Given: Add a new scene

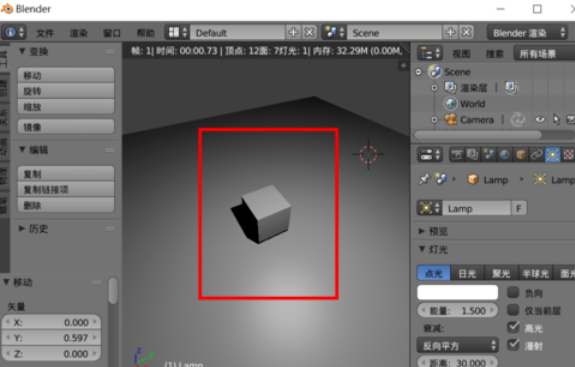Looking at the screenshot, I should click(x=451, y=33).
